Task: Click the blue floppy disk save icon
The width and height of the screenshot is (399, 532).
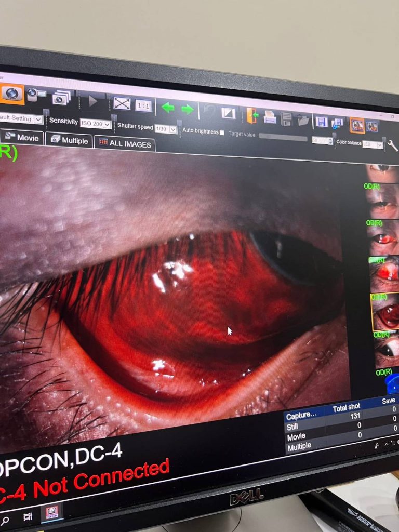Action: pyautogui.click(x=321, y=122)
